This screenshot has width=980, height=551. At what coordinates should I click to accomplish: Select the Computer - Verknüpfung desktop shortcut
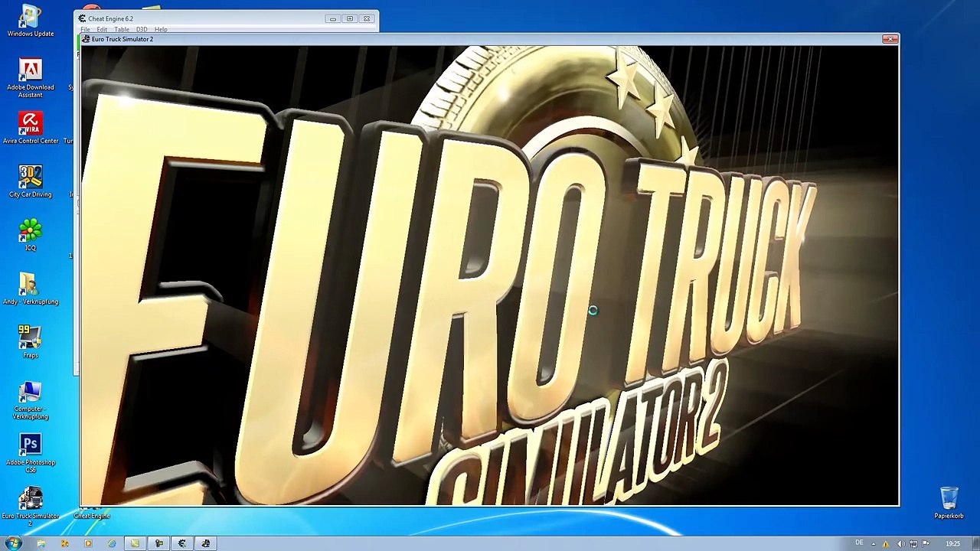pyautogui.click(x=31, y=400)
